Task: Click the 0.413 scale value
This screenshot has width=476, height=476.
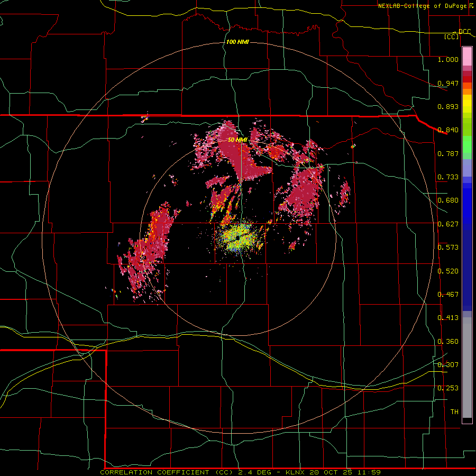Action: tap(448, 318)
